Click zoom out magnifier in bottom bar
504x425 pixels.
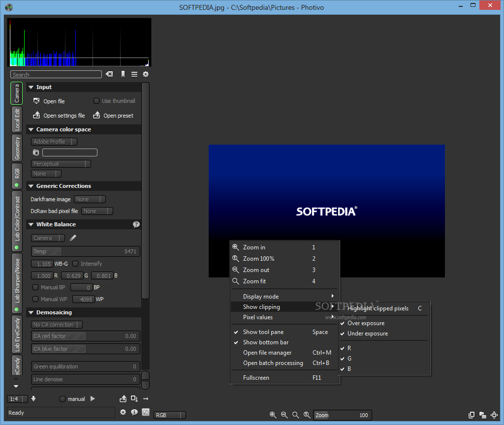(284, 415)
